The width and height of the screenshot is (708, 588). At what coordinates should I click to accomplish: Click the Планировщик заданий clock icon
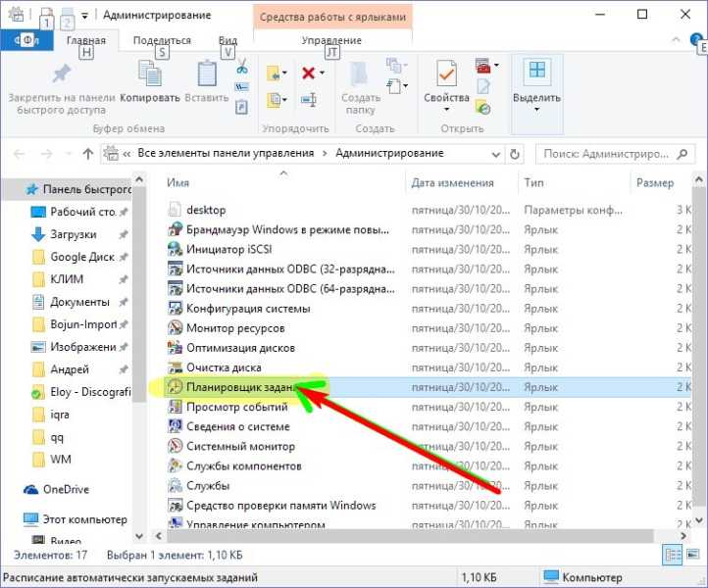tap(175, 387)
